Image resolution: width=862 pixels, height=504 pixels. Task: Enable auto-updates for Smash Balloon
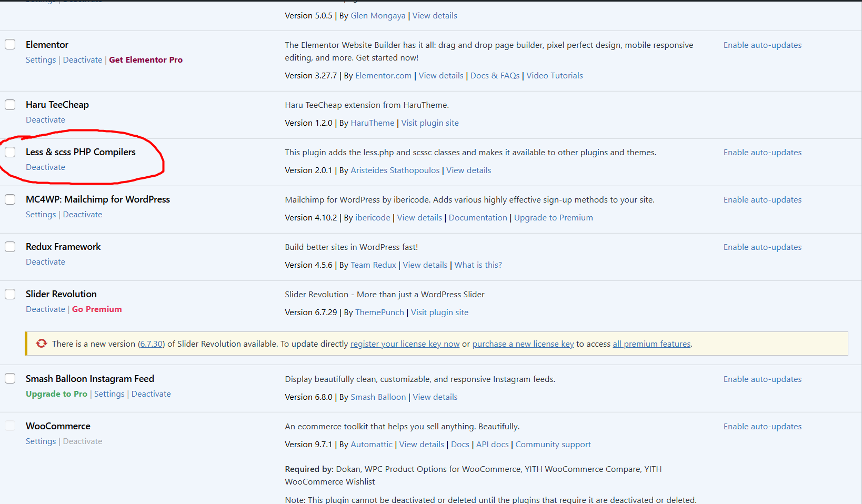tap(763, 379)
